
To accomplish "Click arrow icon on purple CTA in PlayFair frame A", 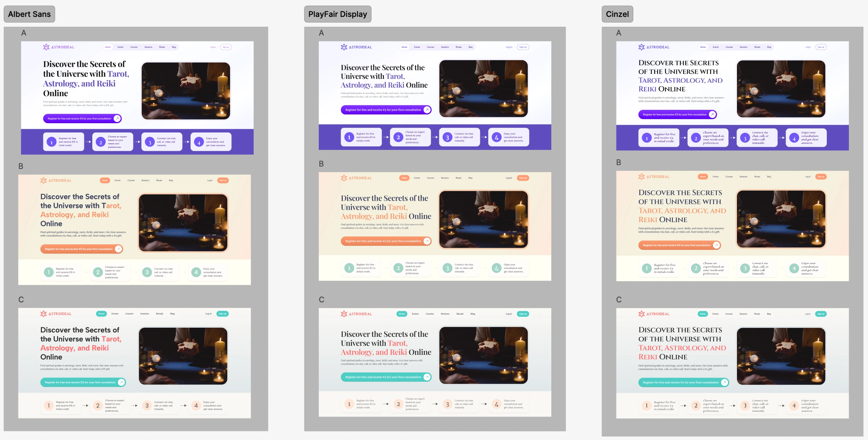I will pyautogui.click(x=427, y=110).
